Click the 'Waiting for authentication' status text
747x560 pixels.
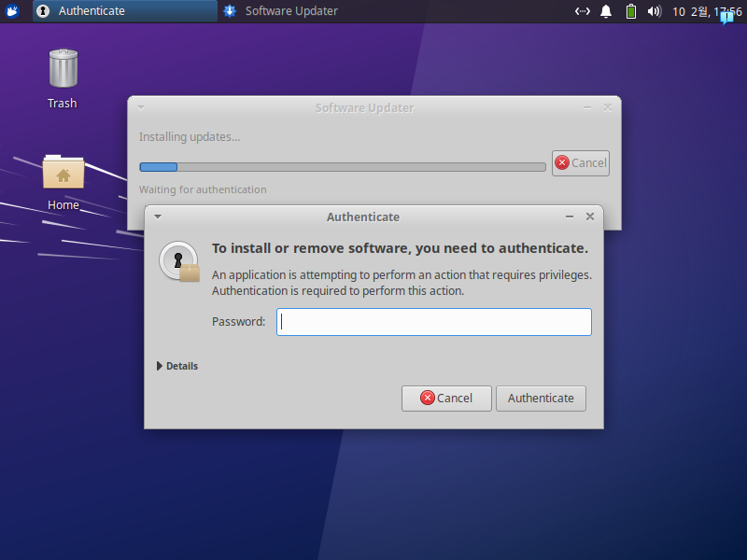203,189
